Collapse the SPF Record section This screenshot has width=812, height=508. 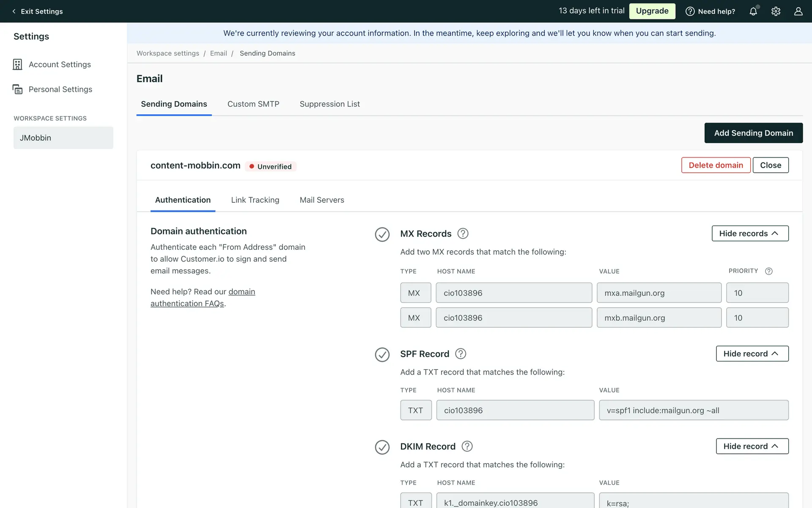[x=752, y=354]
